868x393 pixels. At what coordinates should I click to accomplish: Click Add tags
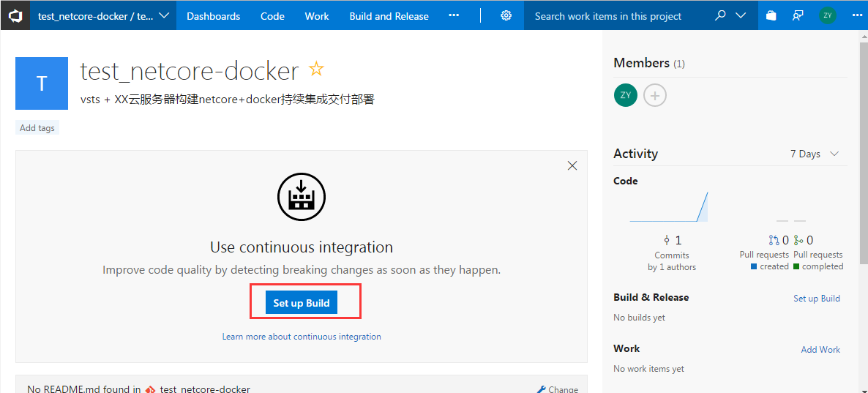[x=37, y=128]
